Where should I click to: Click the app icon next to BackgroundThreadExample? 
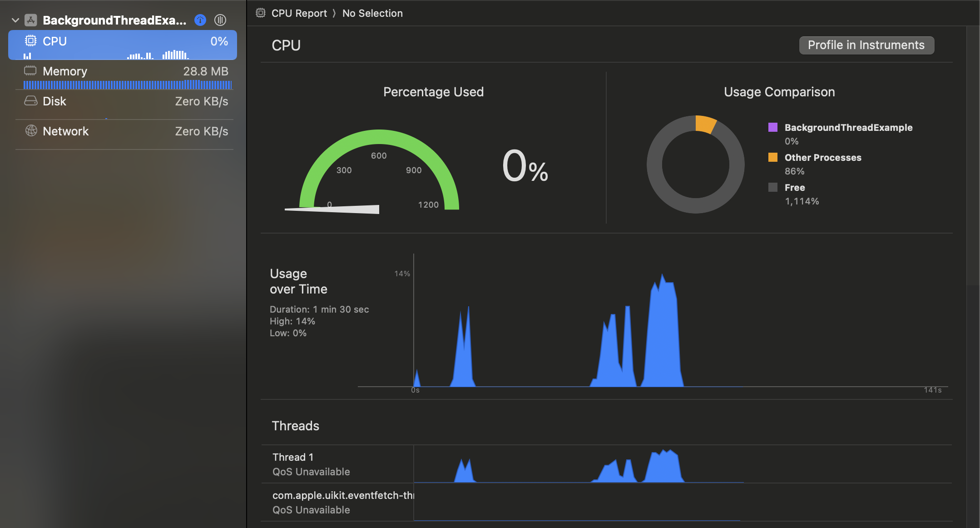(x=31, y=20)
